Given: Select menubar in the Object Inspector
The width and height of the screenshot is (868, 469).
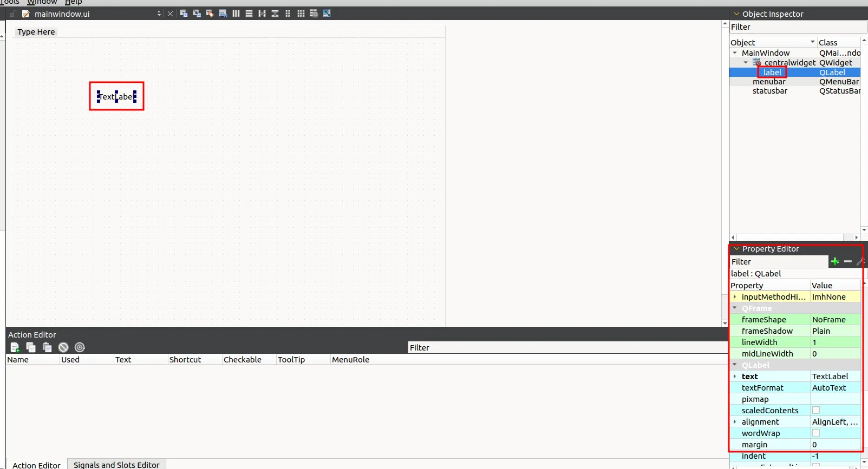Looking at the screenshot, I should [768, 82].
